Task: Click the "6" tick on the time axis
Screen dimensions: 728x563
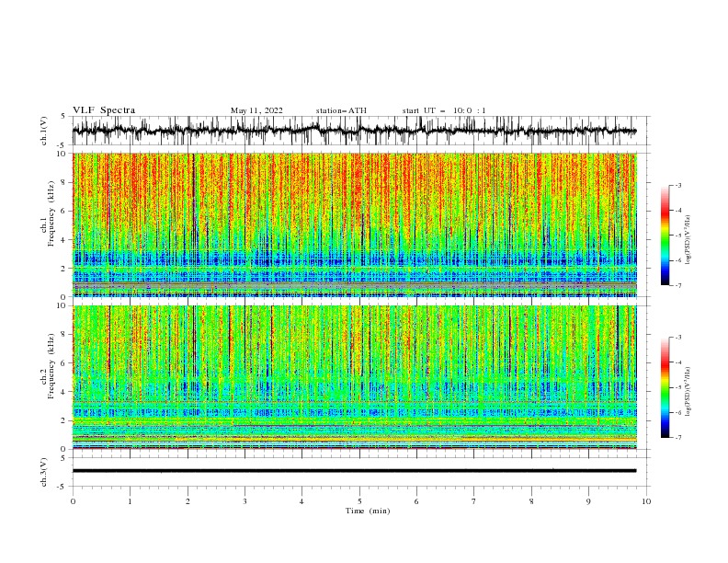Action: tap(416, 501)
